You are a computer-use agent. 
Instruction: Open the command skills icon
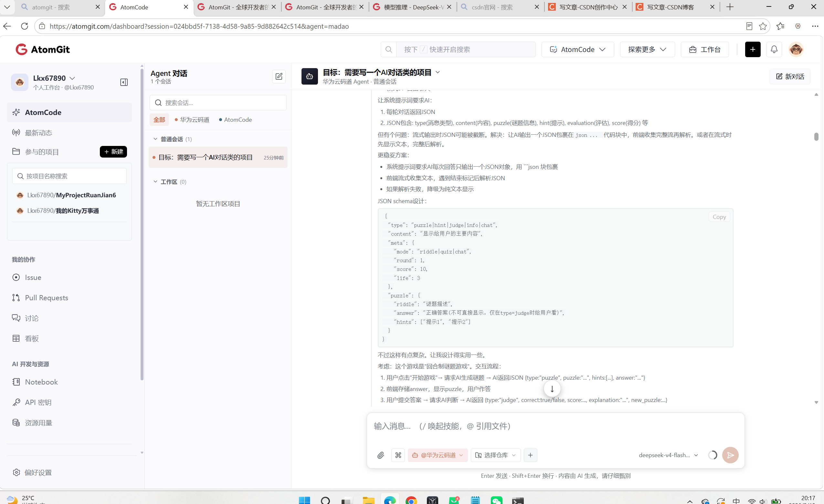click(398, 455)
